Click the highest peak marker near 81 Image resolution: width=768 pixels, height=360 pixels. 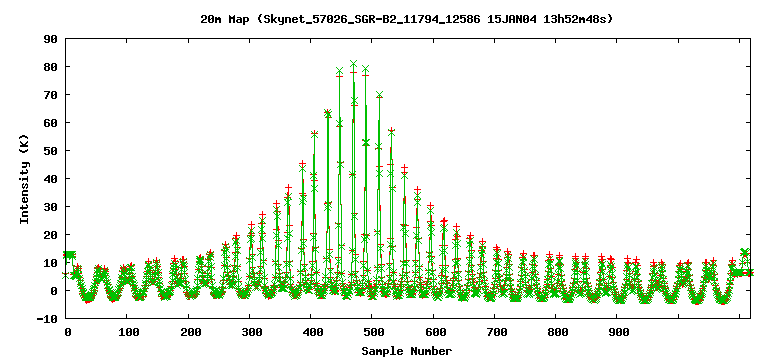(x=353, y=64)
